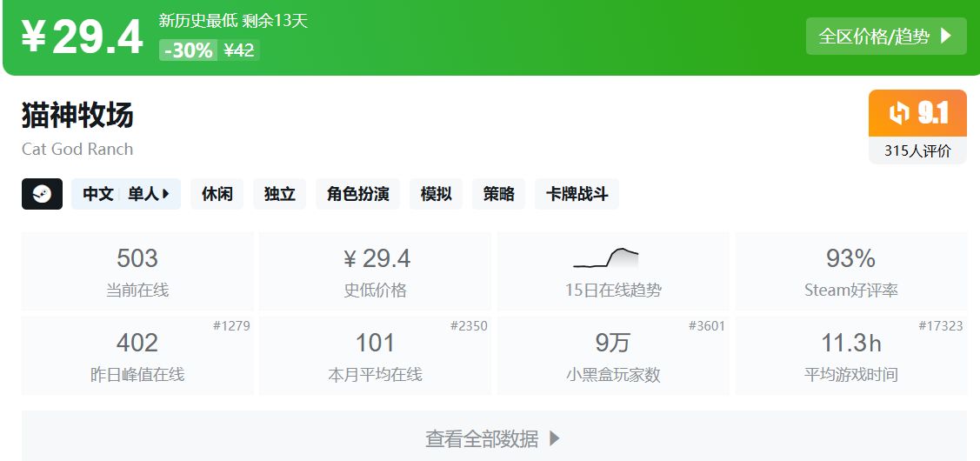Click the -30% discount badge
Viewport: 980px width, 461px height.
188,50
